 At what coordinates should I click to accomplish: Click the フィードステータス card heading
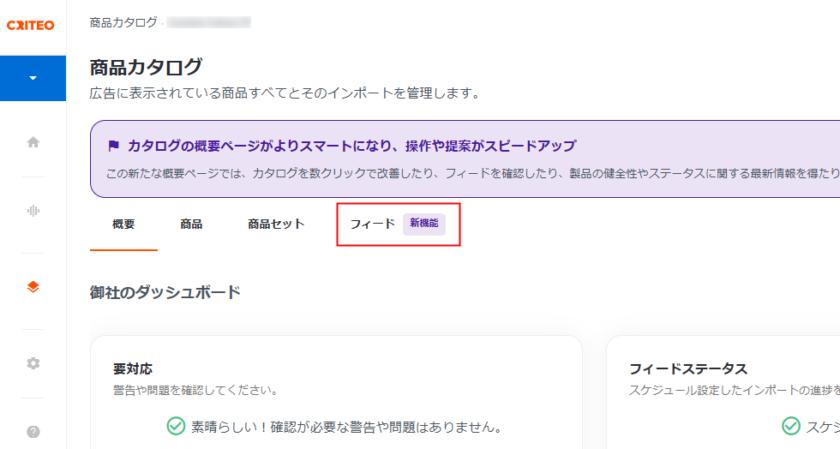point(688,369)
